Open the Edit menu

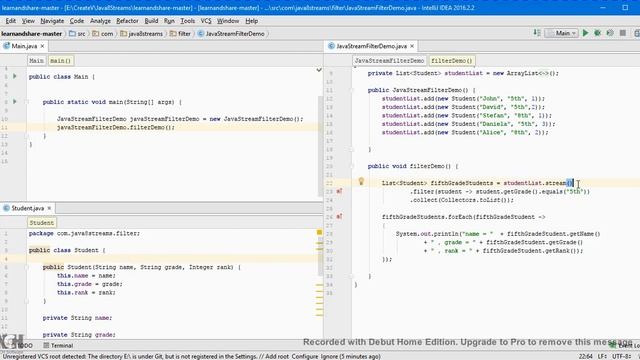(10, 21)
